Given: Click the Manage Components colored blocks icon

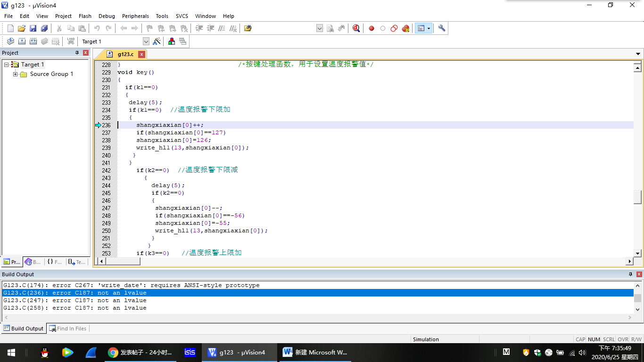Looking at the screenshot, I should tap(172, 41).
